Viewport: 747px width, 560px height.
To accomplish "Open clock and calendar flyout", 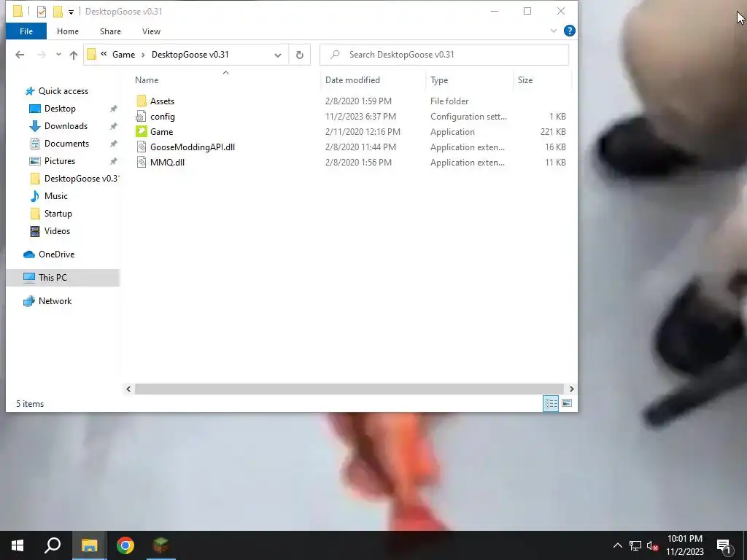I will pos(684,545).
